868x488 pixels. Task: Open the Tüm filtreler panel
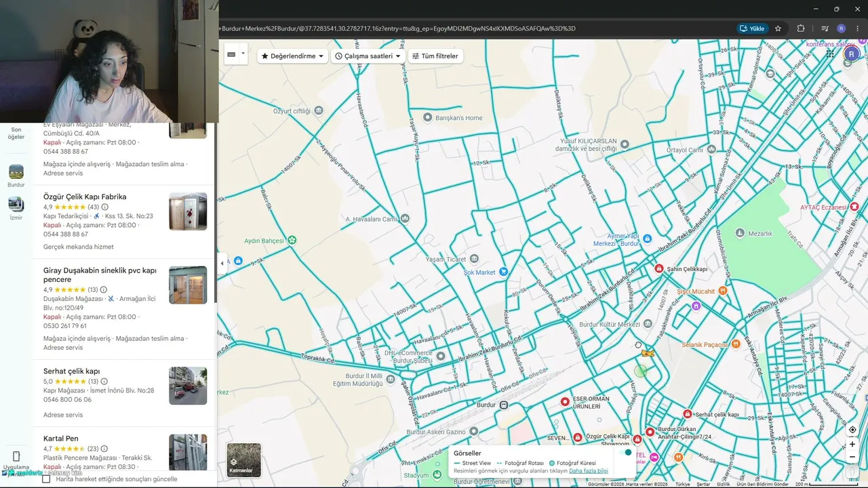pos(435,56)
